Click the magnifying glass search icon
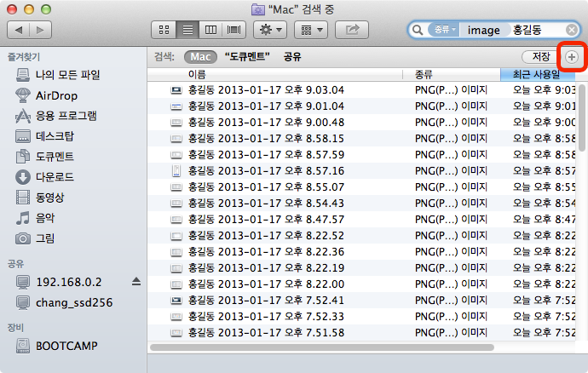Image resolution: width=588 pixels, height=373 pixels. tap(418, 30)
